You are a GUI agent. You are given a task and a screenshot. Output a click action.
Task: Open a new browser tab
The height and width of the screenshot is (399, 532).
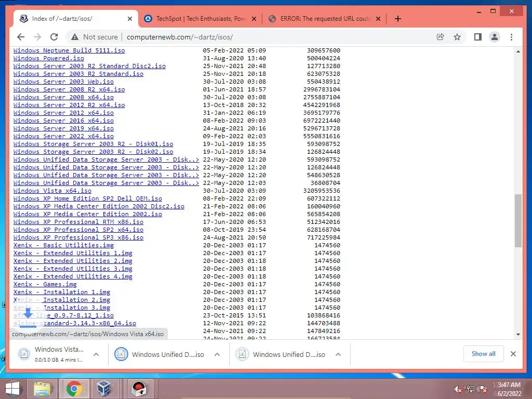click(398, 19)
